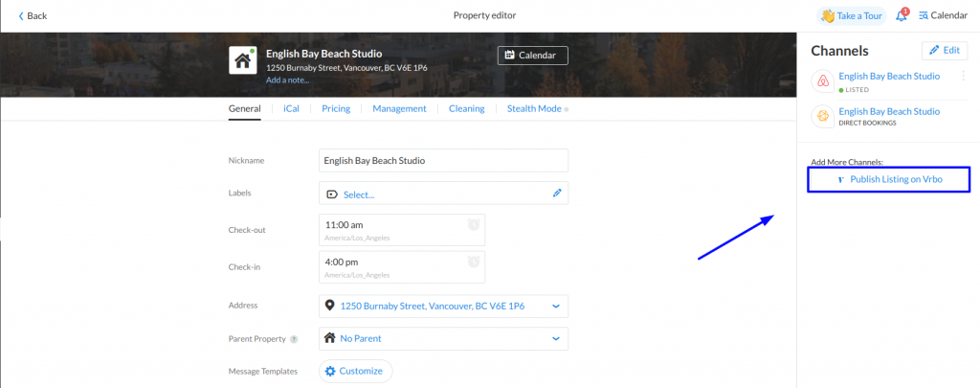Click the Parent Property help question icon
980x388 pixels.
(294, 339)
